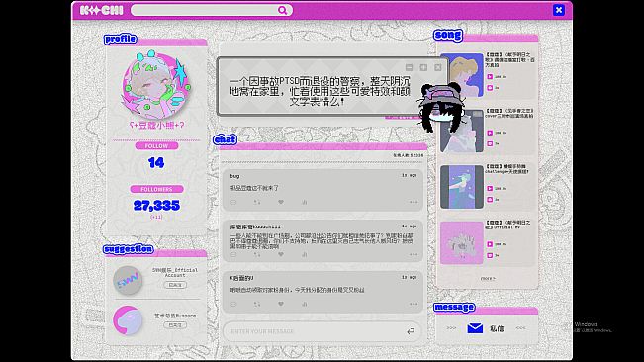Click the magnifier search icon in top bar
The height and width of the screenshot is (362, 644).
tap(282, 10)
